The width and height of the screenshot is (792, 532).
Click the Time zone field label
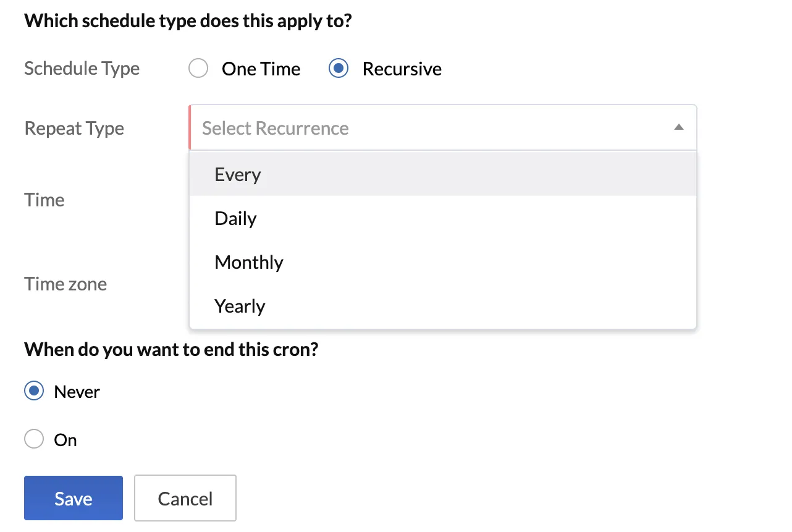pyautogui.click(x=65, y=284)
